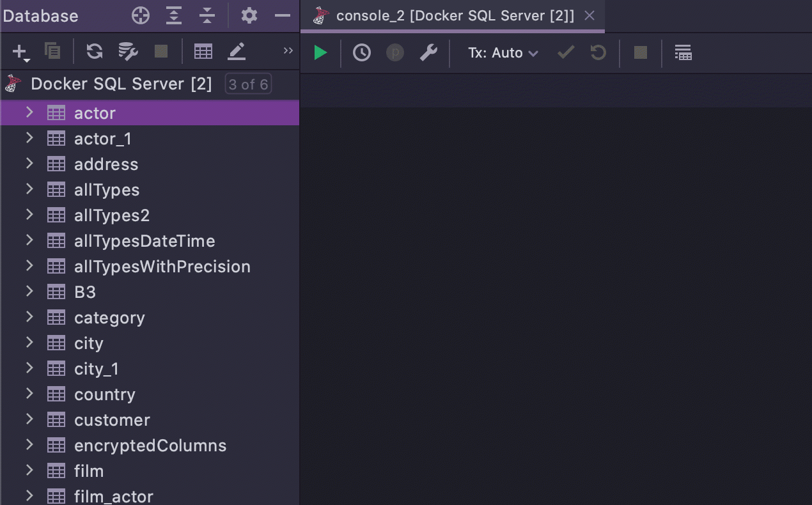This screenshot has height=505, width=812.
Task: Expand the allTypesWithPrecision table node
Action: click(29, 266)
